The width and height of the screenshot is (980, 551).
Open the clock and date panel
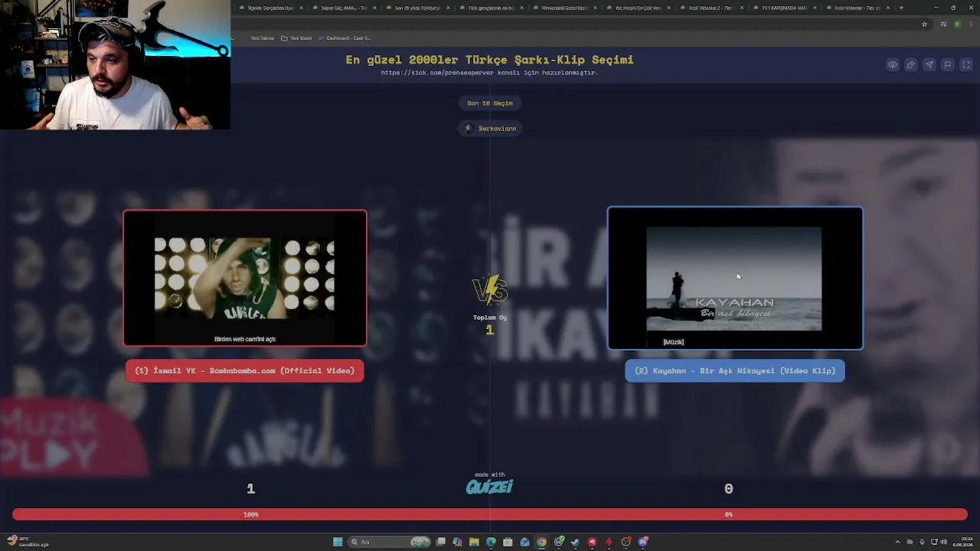coord(963,542)
